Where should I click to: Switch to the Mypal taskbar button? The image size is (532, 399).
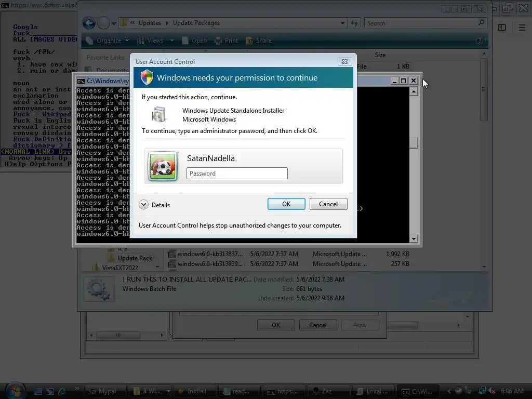coord(105,391)
